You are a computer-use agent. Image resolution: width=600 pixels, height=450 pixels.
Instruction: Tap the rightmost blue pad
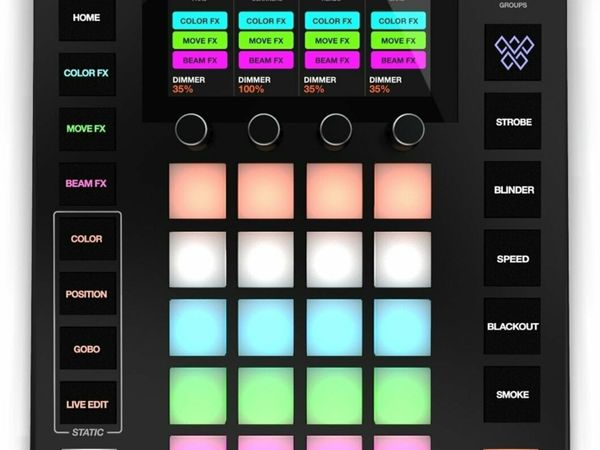tap(402, 327)
